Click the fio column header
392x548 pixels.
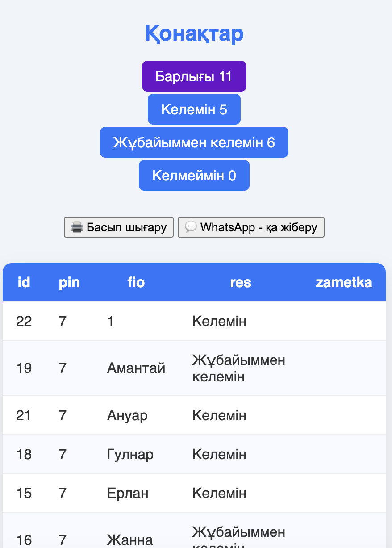(x=136, y=282)
